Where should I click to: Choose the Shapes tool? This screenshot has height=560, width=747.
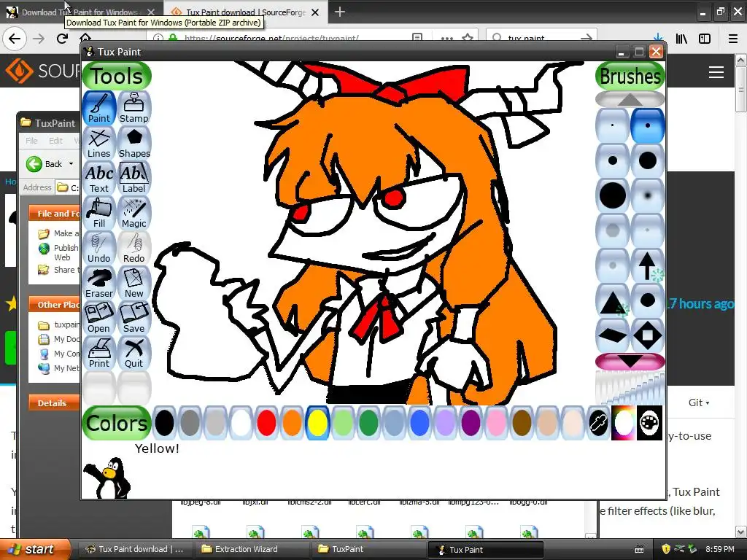click(134, 144)
